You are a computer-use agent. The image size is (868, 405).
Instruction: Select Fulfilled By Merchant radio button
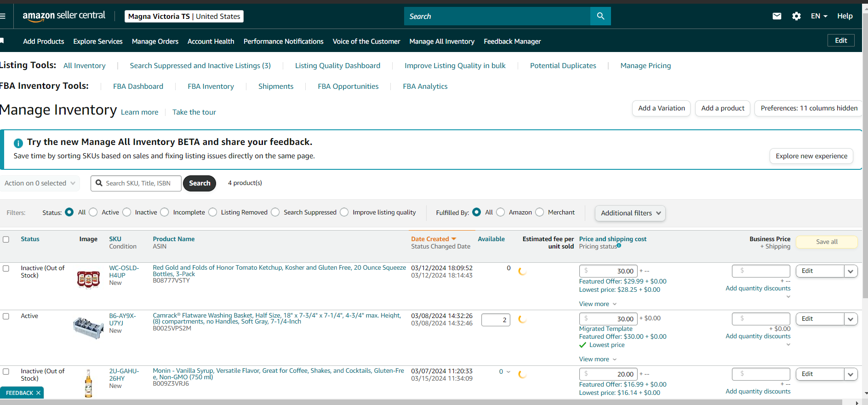pos(540,212)
